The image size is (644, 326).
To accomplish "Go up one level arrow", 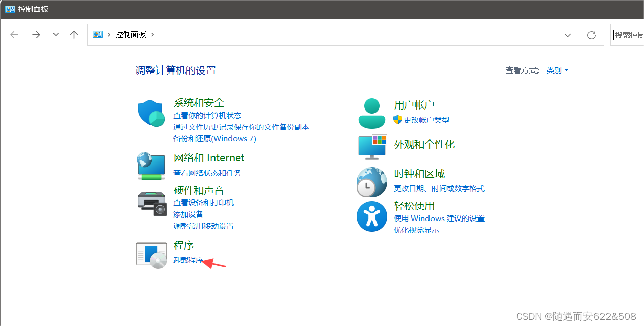I will pos(74,35).
